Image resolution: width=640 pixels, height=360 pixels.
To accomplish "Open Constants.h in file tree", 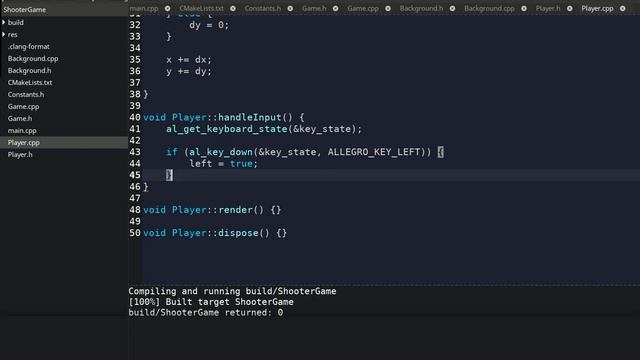I will click(26, 94).
